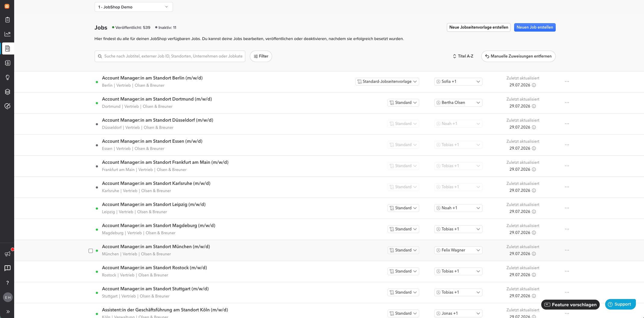Open the 1 - JobShop Demo dropdown

point(134,7)
